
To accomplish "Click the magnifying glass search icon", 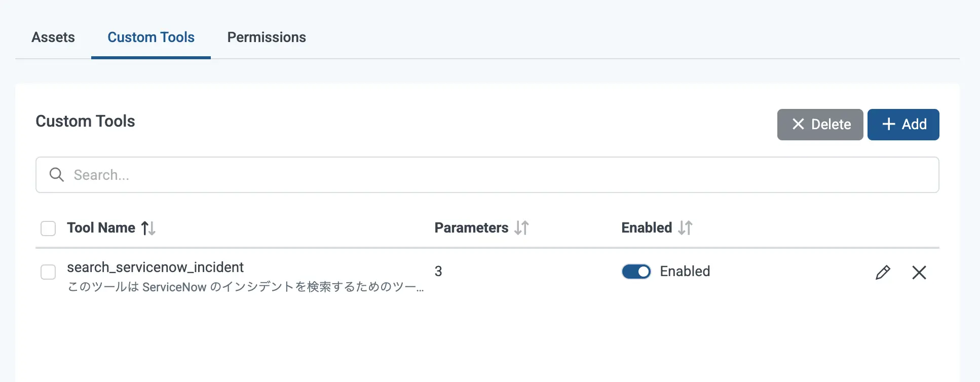I will 56,175.
